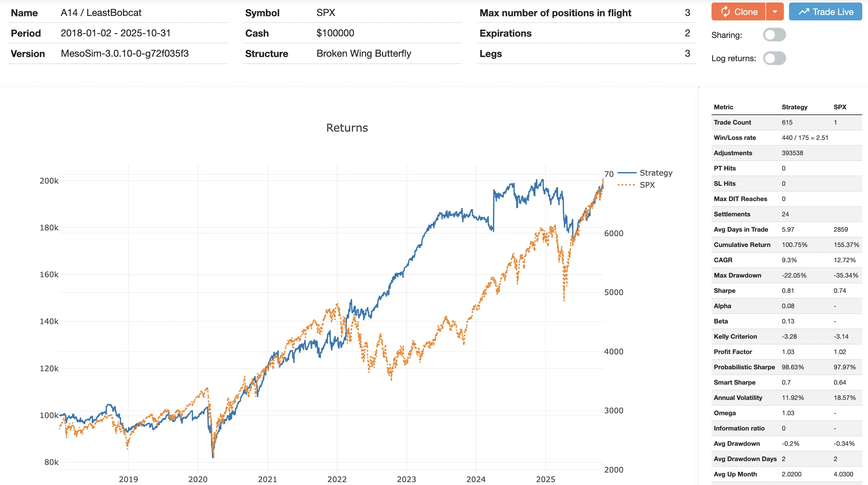
Task: Select the Max number of positions in flight value
Action: pos(687,13)
